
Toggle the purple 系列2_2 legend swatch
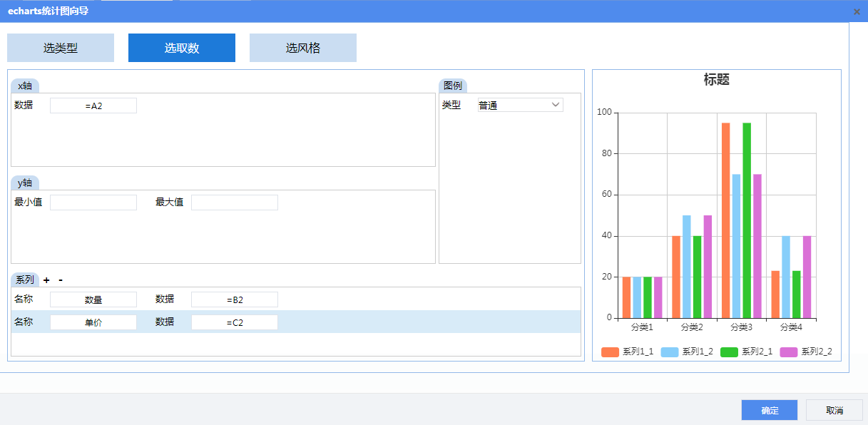(789, 352)
